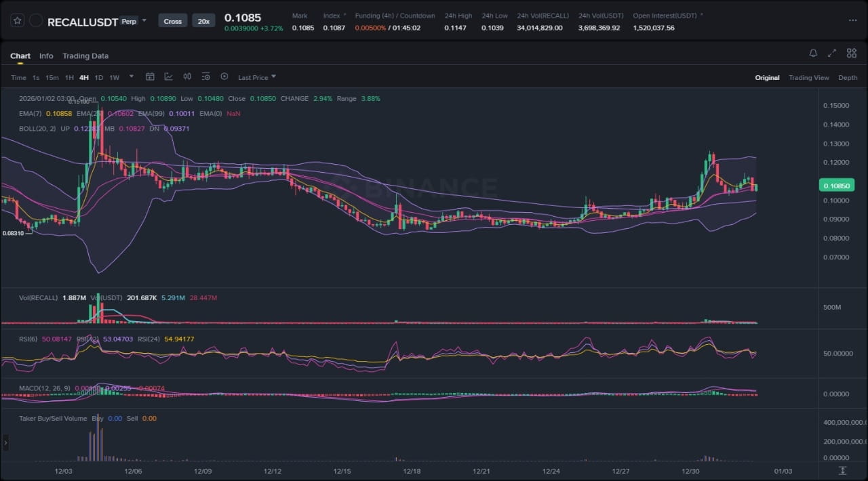Click the Vol(RECALL) indicator label

coord(39,297)
